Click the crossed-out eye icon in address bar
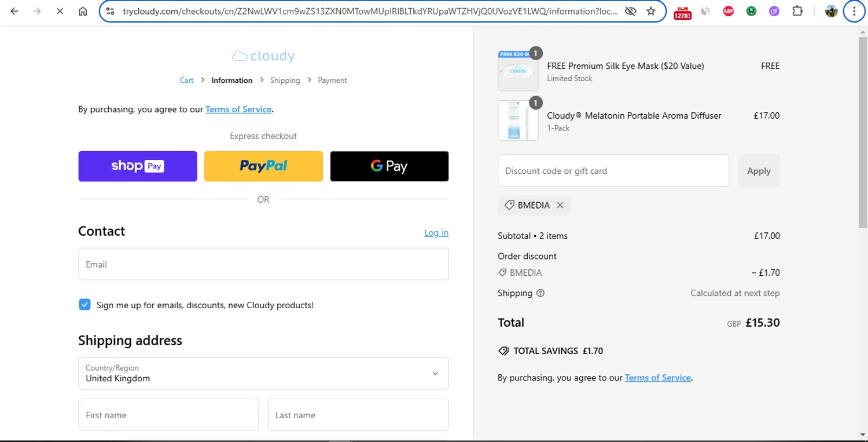 pos(631,11)
